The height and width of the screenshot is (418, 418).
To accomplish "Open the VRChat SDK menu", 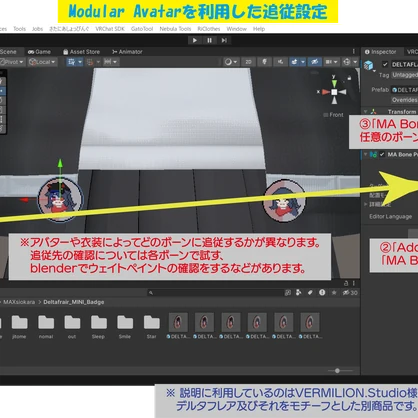I will point(110,29).
